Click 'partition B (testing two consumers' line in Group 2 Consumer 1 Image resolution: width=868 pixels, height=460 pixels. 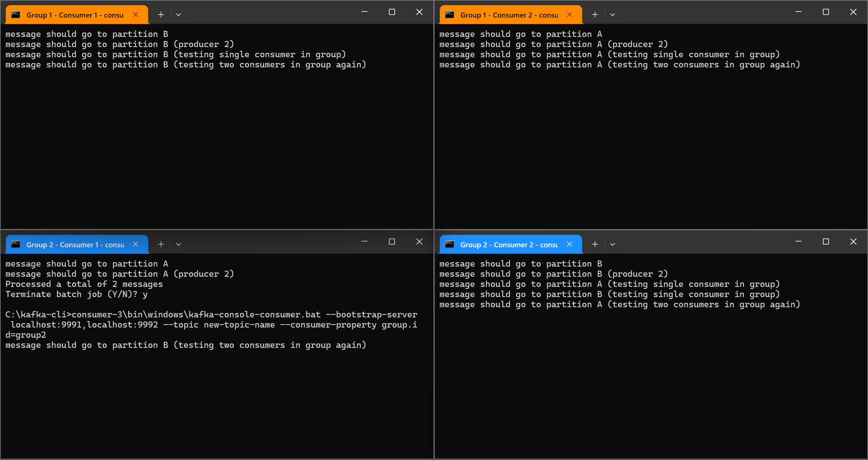pyautogui.click(x=186, y=345)
